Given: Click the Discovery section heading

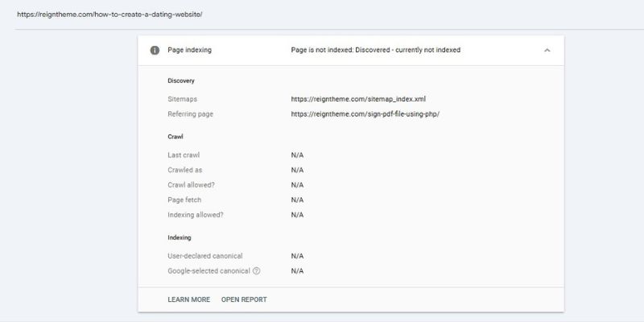Looking at the screenshot, I should point(181,80).
